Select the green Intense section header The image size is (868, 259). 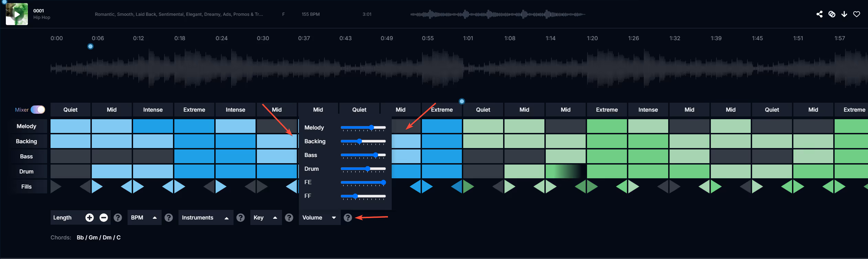(x=648, y=110)
